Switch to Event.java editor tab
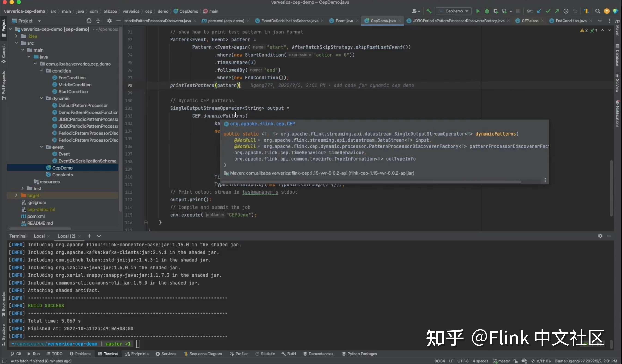Screen dimensions: 622x364 coord(344,21)
